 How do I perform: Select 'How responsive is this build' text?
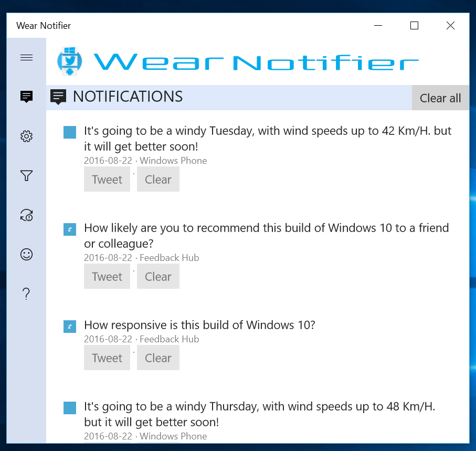[200, 325]
